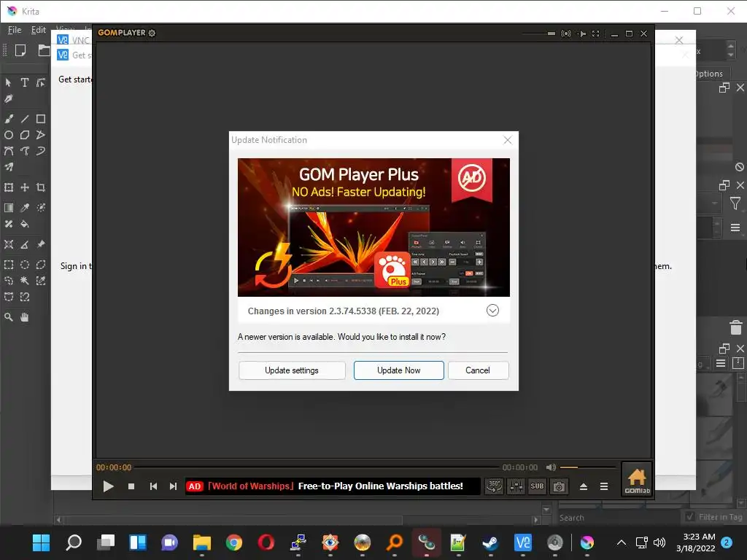Viewport: 747px width, 560px height.
Task: Open File Explorer from the taskbar
Action: 201,542
